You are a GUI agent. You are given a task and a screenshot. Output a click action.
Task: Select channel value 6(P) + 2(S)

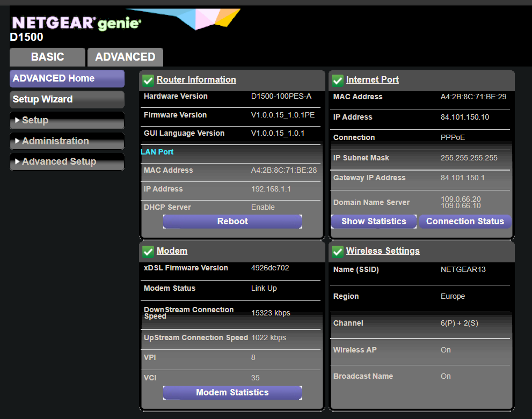[459, 323]
